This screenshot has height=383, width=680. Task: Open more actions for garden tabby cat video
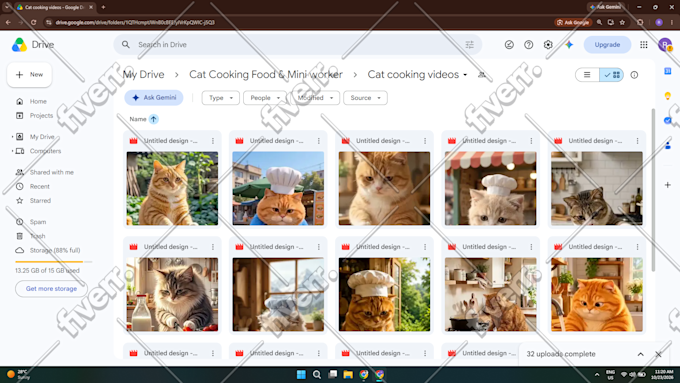[x=213, y=141]
